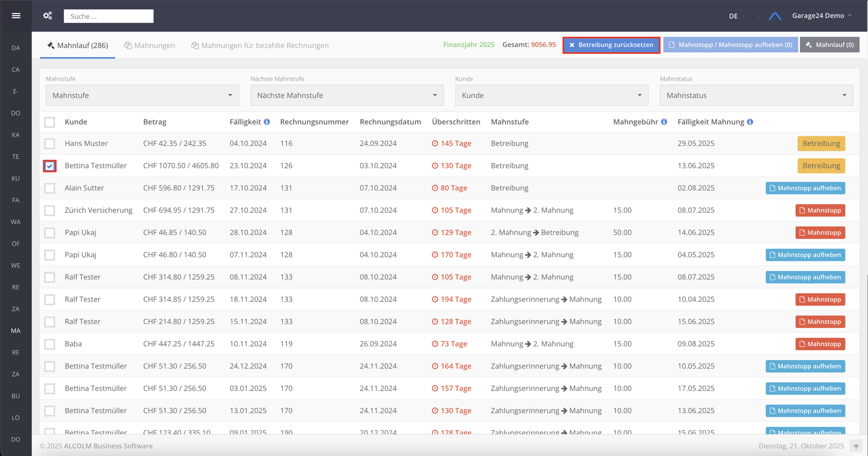Click the settings gears icon
Screen dimensions: 868x456
click(48, 16)
